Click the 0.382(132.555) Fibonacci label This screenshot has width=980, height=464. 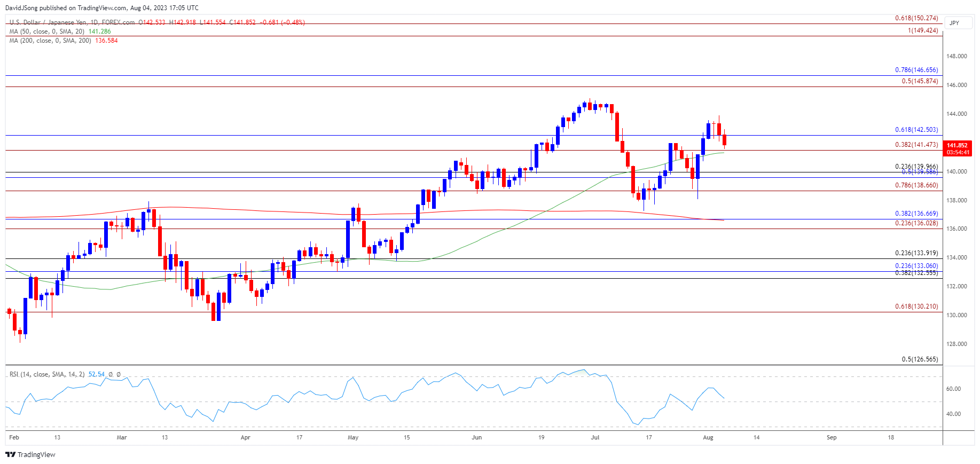tap(916, 273)
